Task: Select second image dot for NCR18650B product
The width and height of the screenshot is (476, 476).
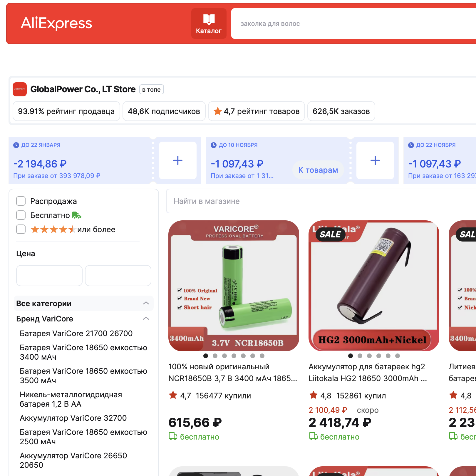Action: click(x=215, y=356)
